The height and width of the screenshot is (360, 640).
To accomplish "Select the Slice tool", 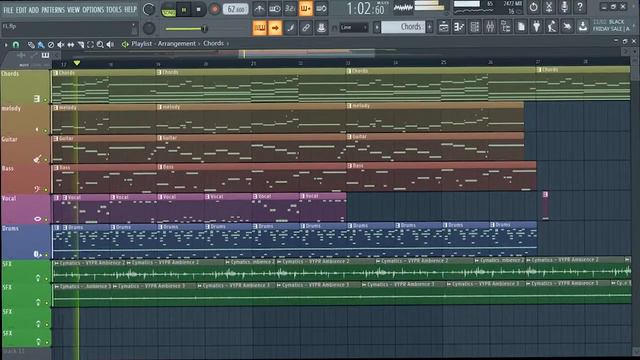I will tap(81, 44).
